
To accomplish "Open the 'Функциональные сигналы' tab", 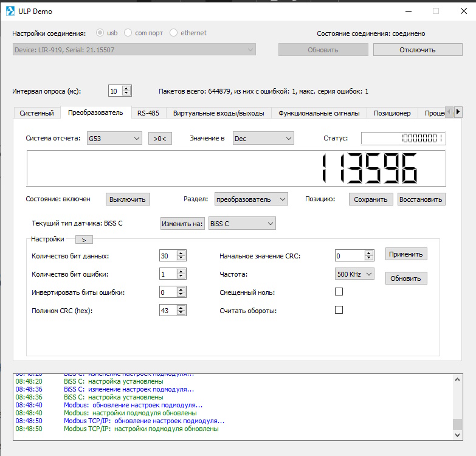I will [x=319, y=112].
